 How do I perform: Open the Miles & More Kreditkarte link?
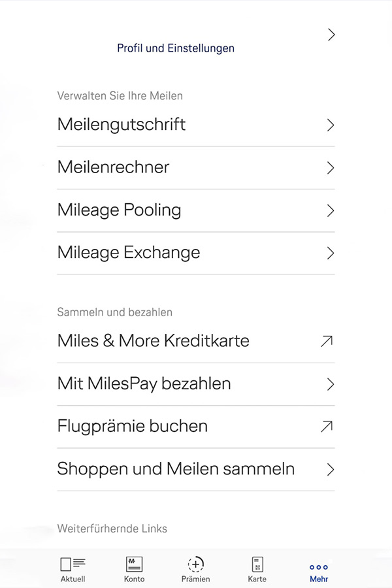tap(153, 340)
